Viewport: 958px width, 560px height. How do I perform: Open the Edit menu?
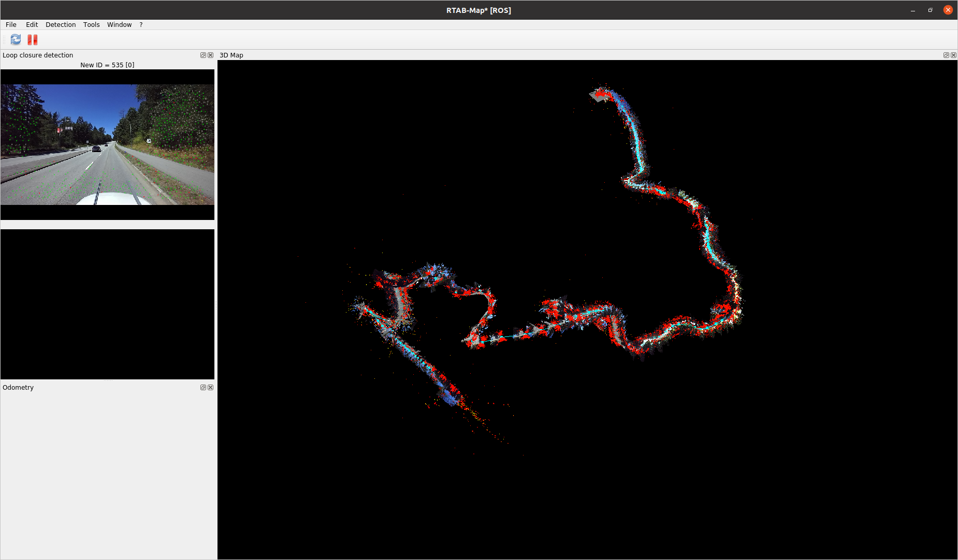[32, 25]
